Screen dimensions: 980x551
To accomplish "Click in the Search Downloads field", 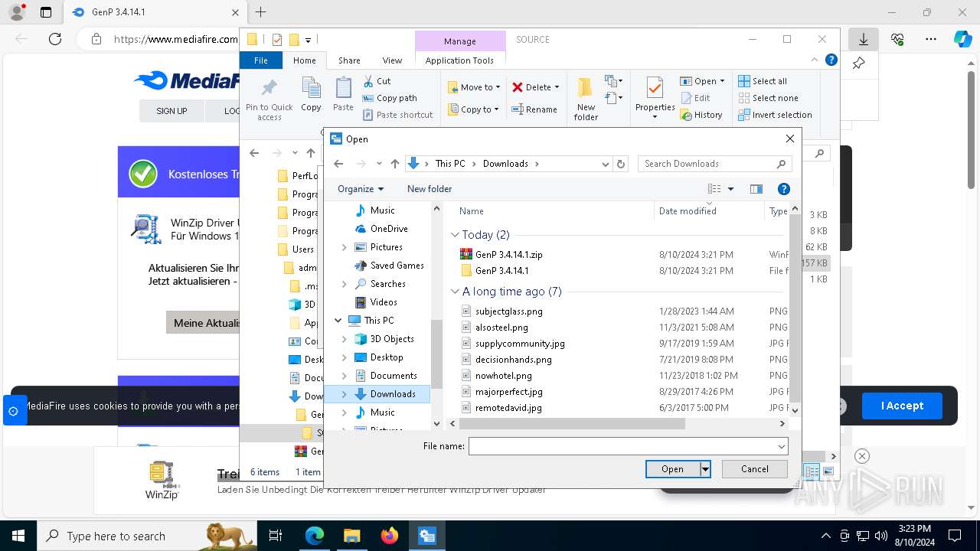I will (x=708, y=164).
